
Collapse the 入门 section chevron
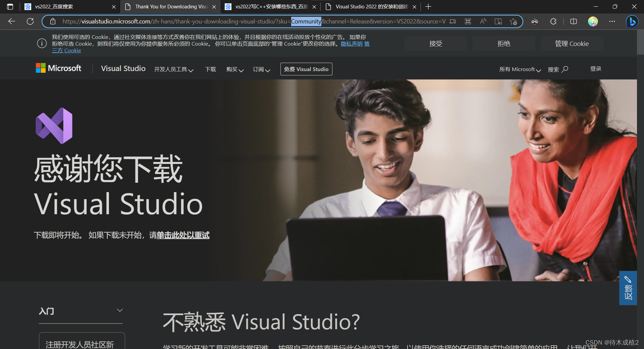(x=120, y=310)
